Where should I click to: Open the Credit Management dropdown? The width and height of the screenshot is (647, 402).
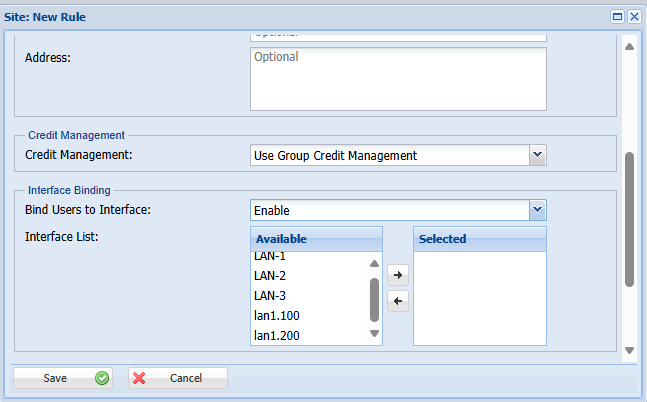[537, 155]
